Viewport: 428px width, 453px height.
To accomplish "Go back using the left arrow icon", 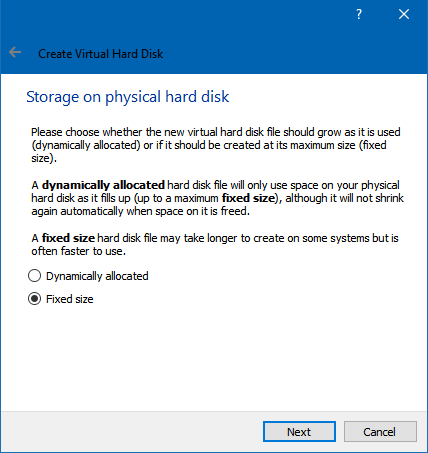I will tap(15, 52).
